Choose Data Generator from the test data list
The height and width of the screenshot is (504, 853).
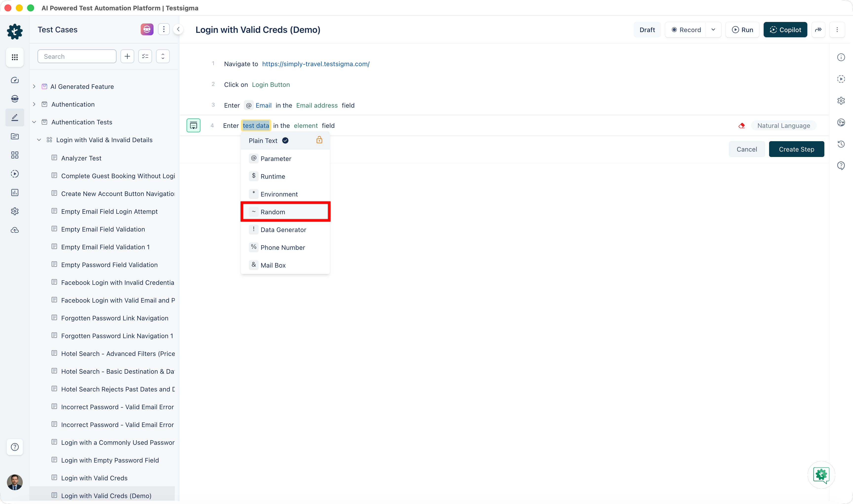pyautogui.click(x=283, y=230)
